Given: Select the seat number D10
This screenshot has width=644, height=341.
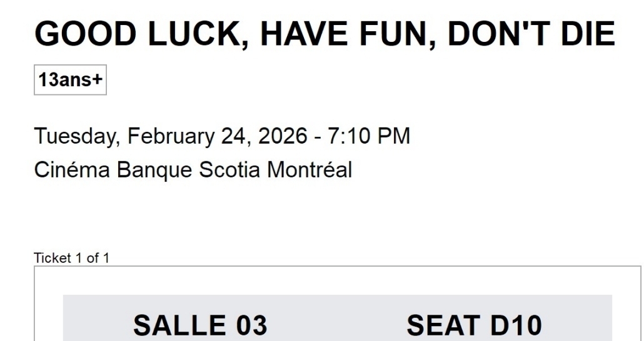Looking at the screenshot, I should [x=510, y=326].
